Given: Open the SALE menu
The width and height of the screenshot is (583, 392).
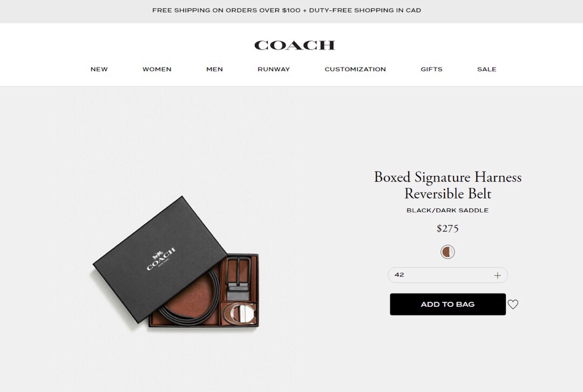Looking at the screenshot, I should pyautogui.click(x=487, y=69).
